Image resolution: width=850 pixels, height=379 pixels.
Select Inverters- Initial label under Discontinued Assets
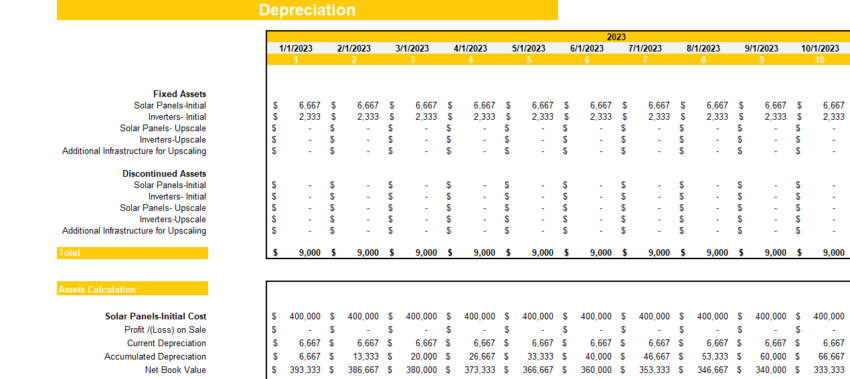tap(177, 197)
